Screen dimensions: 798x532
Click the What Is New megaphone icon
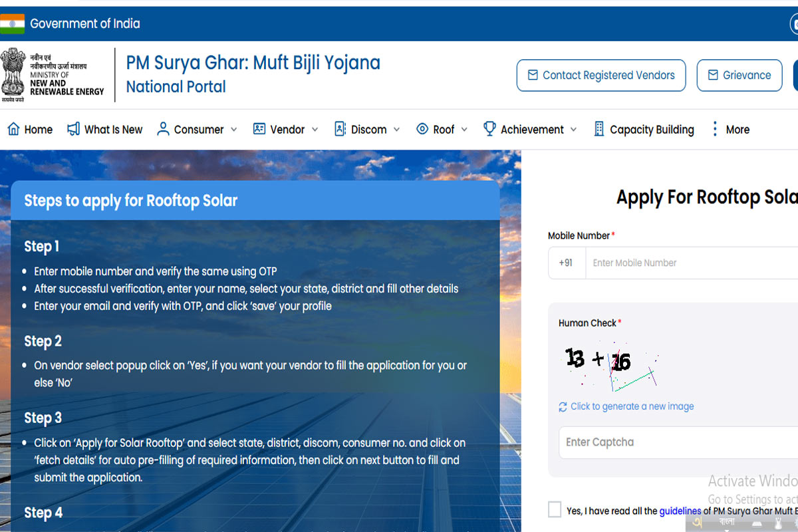coord(73,129)
